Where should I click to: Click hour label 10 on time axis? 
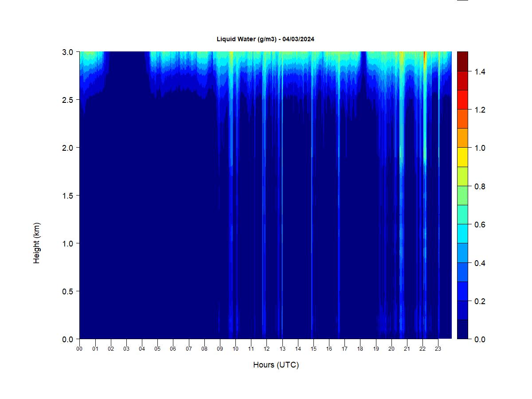click(235, 349)
